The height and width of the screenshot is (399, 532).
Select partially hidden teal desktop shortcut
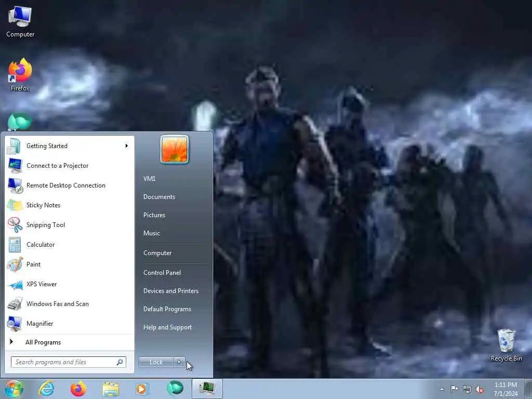pos(20,122)
